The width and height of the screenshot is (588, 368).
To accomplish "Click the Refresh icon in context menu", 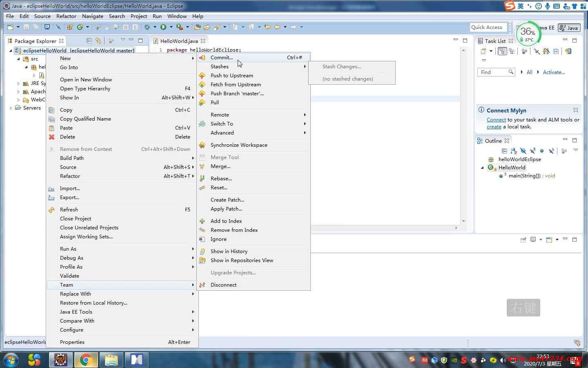I will pos(52,210).
